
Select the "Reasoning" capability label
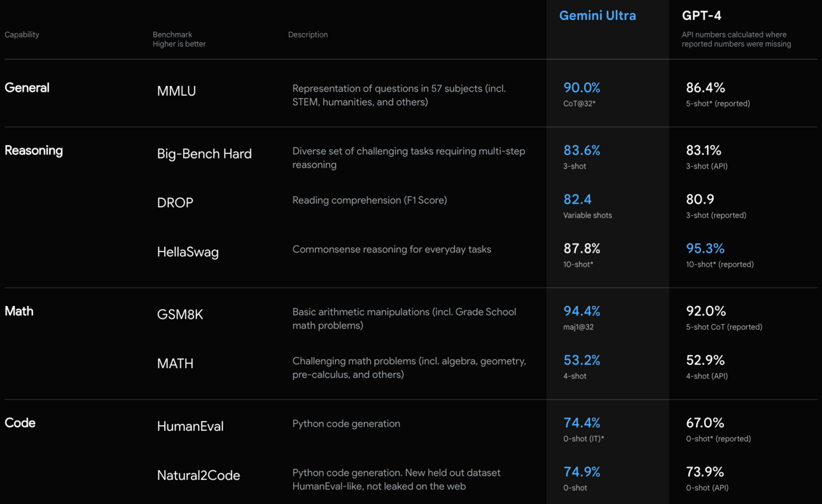click(x=34, y=150)
